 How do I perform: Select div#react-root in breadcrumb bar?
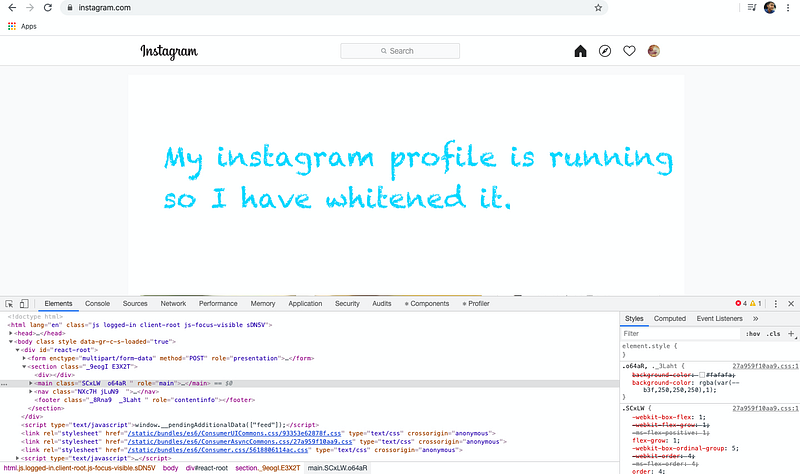pyautogui.click(x=207, y=468)
